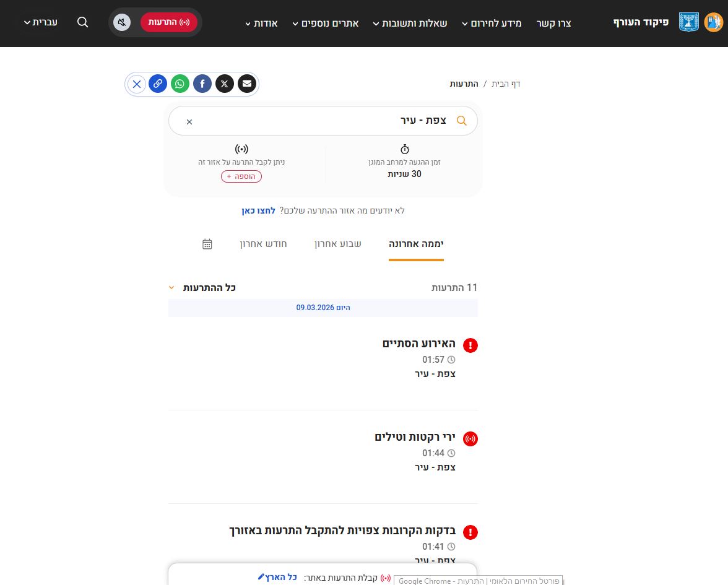This screenshot has width=728, height=585.
Task: Open the צרו קשר menu item
Action: coord(553,24)
